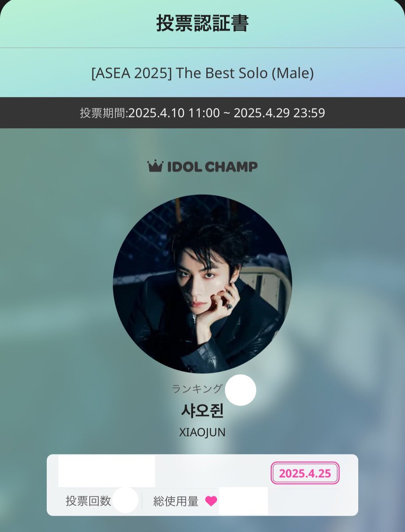405x532 pixels.
Task: Click the pink heart icon
Action: coord(211,501)
